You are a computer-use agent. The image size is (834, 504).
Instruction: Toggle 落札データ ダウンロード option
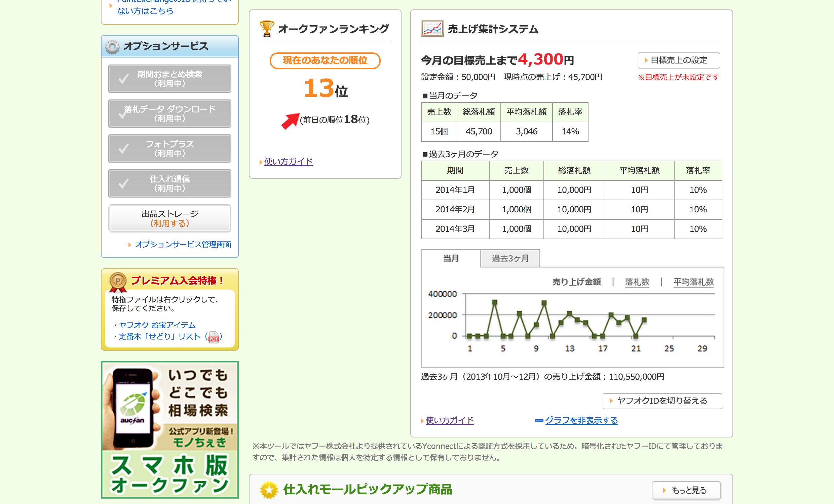coord(169,114)
